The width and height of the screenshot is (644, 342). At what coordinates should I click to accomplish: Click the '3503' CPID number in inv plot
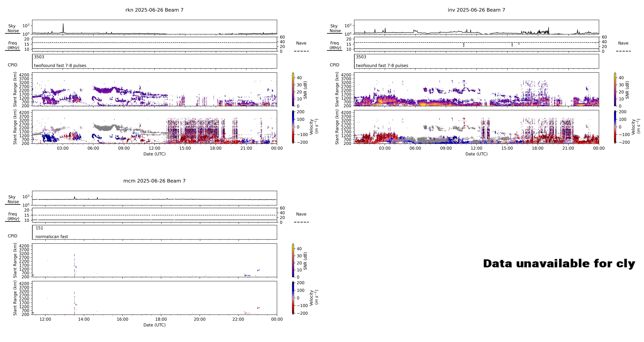click(361, 57)
